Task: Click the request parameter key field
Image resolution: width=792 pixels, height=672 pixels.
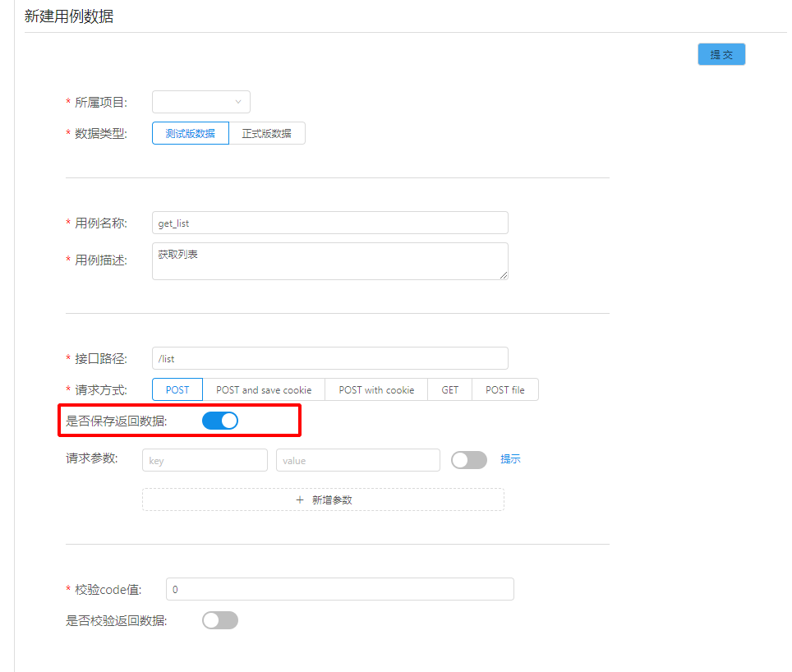Action: (205, 460)
